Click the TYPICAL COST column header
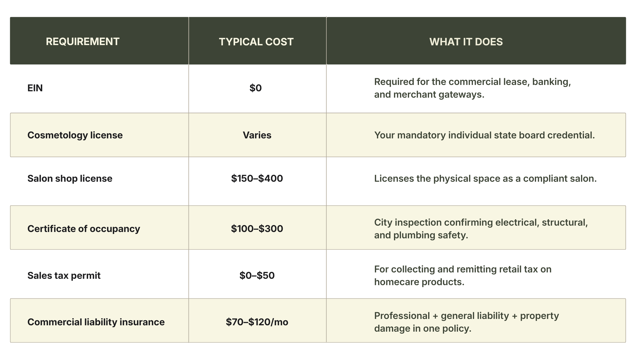636x364 pixels. pos(256,42)
